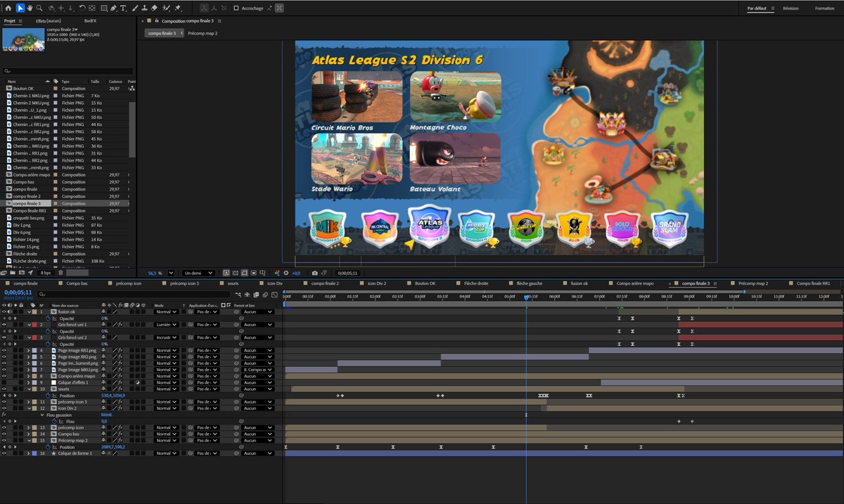The width and height of the screenshot is (844, 504).
Task: Select the Révision workspace
Action: click(791, 8)
